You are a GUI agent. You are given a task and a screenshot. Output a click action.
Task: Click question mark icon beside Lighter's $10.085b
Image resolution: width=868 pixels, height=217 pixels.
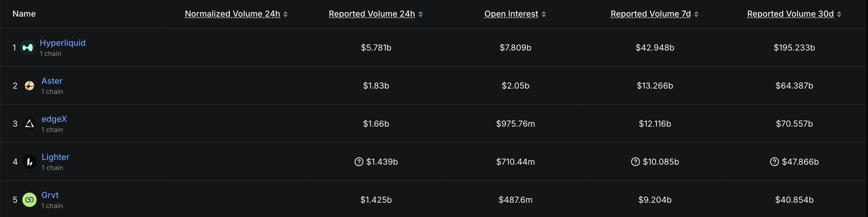(635, 162)
